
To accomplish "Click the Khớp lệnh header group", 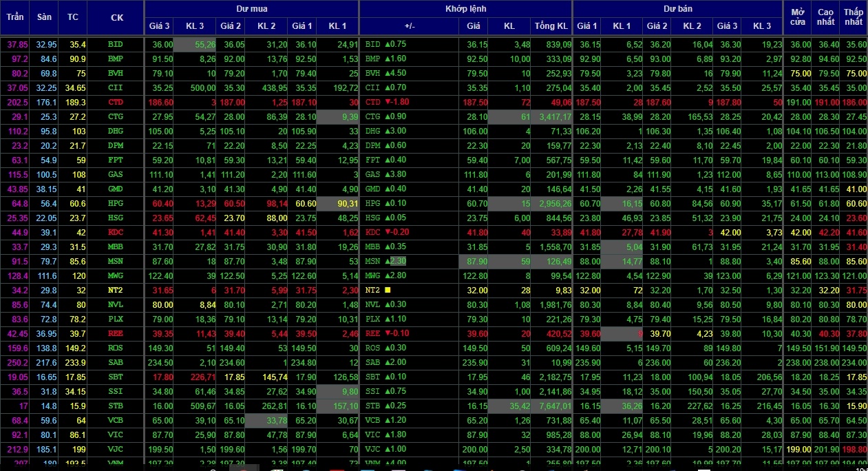I will pos(465,9).
